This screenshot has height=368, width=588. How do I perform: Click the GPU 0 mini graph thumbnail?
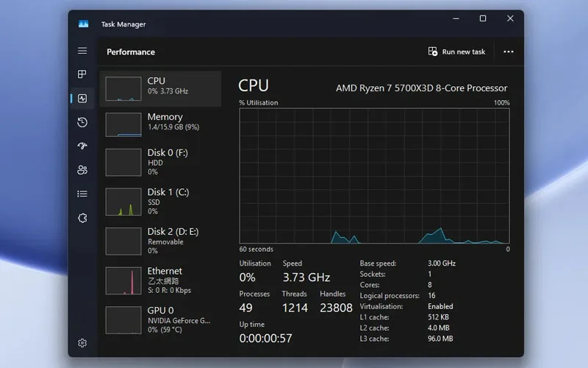(123, 320)
